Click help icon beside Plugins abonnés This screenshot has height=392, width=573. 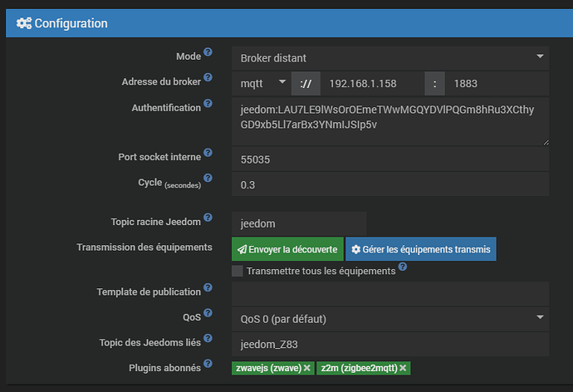[x=208, y=365]
